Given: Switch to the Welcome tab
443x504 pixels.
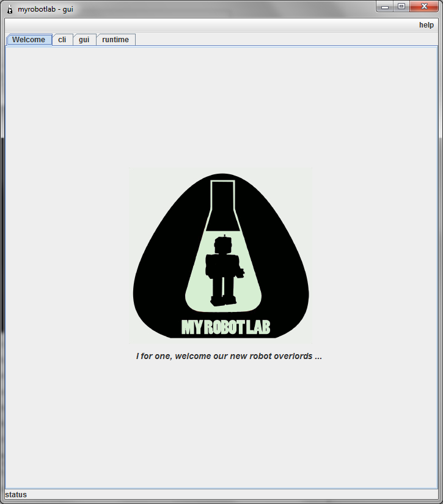Looking at the screenshot, I should coord(29,40).
